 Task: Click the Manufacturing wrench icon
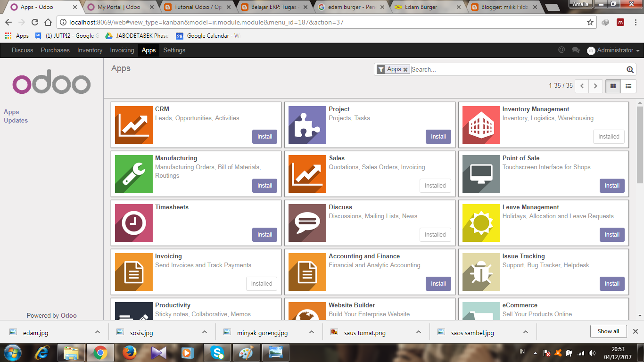(x=134, y=174)
